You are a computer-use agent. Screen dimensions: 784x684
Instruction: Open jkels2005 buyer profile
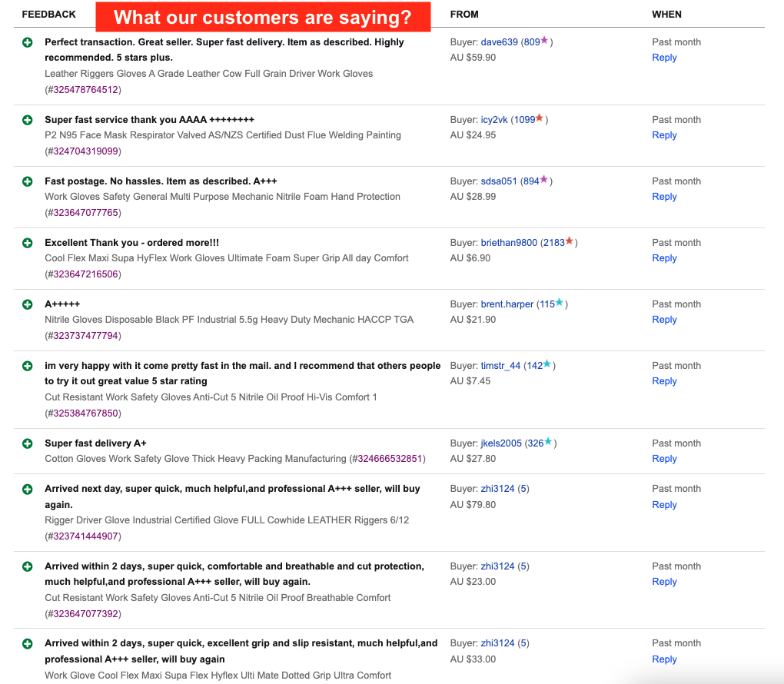tap(501, 443)
